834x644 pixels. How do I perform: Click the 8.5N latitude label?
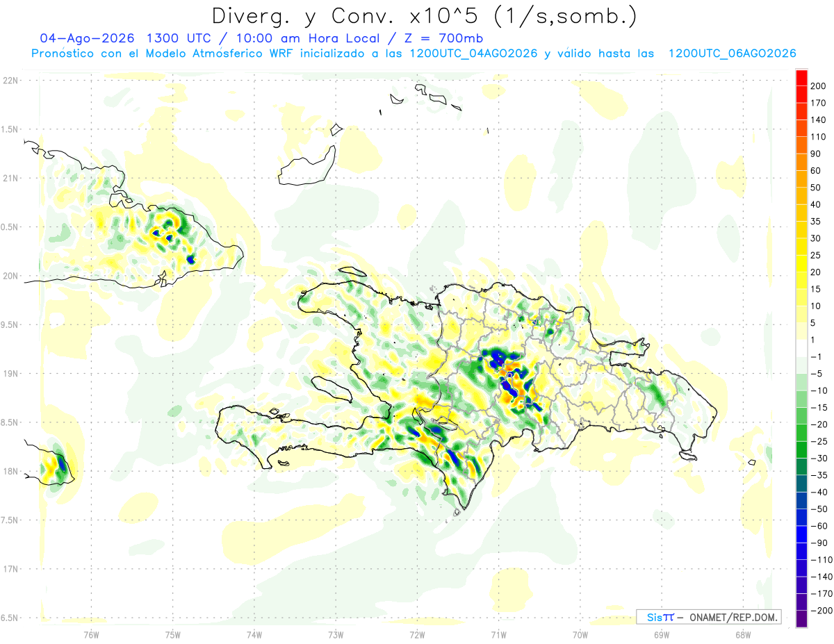pyautogui.click(x=10, y=422)
